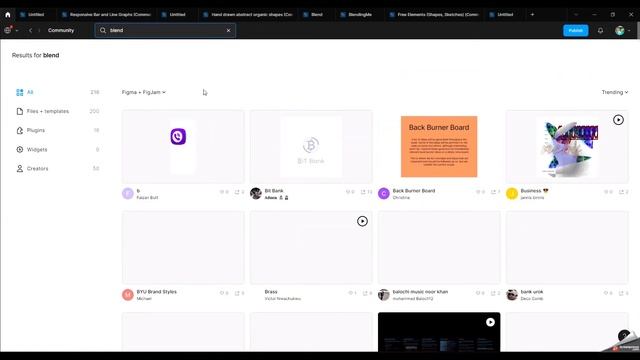Open the help question mark button
This screenshot has height=360, width=640.
[624, 336]
